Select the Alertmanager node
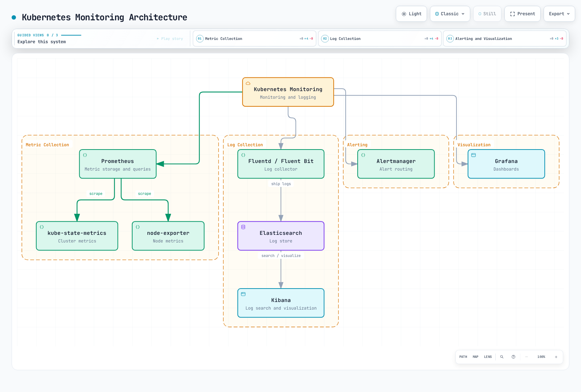 point(396,164)
